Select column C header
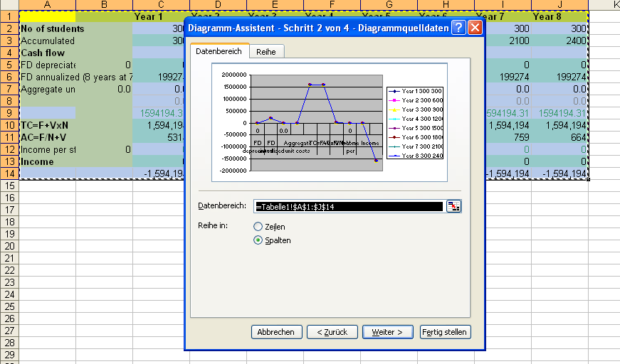This screenshot has height=364, width=620. coord(161,5)
